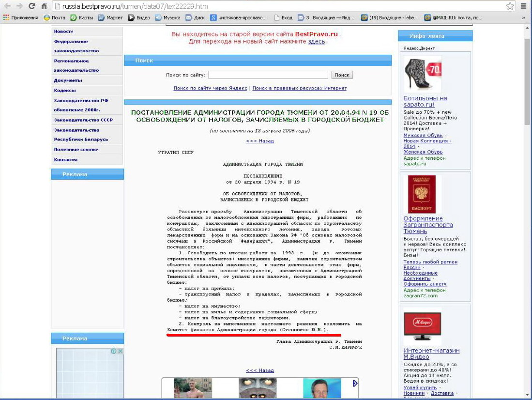The height and width of the screenshot is (400, 532).
Task: Open Законодательство РФ обновление 2008г. item
Action: point(81,105)
